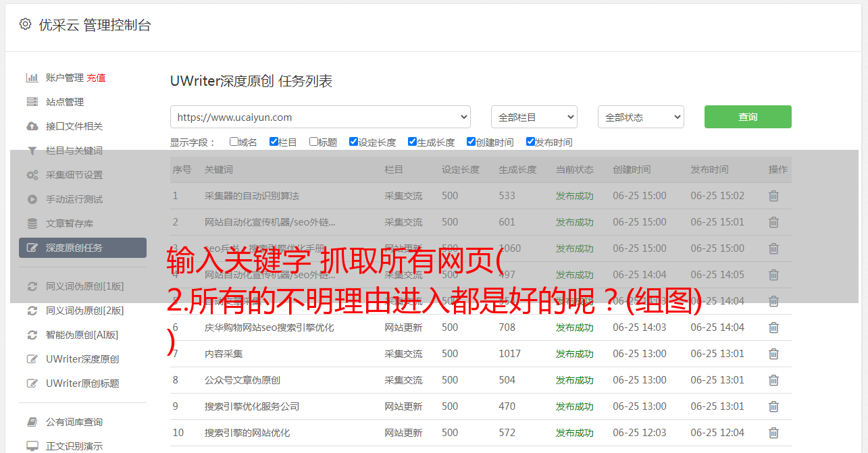Delete the 搜索引擎的网站优化 task
The height and width of the screenshot is (453, 868).
[773, 433]
